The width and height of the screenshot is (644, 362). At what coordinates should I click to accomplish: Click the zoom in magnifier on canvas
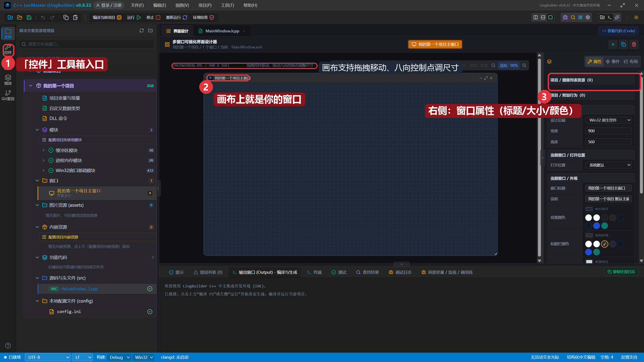[x=524, y=65]
